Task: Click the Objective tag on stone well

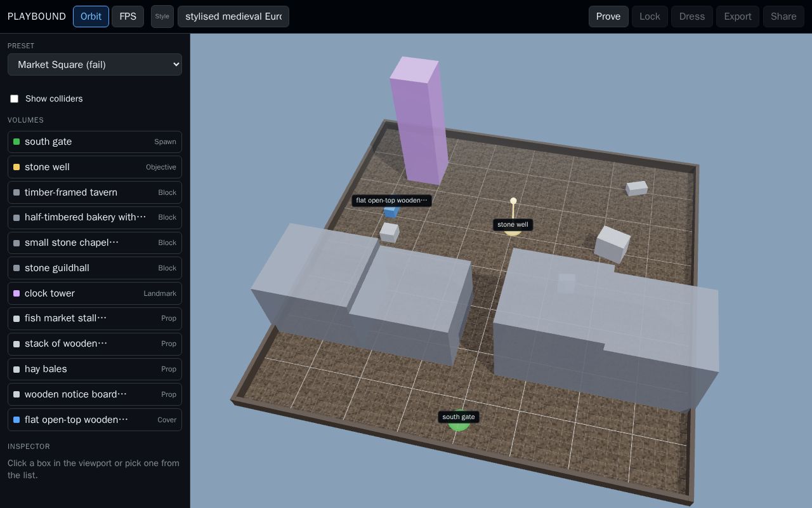Action: (161, 167)
